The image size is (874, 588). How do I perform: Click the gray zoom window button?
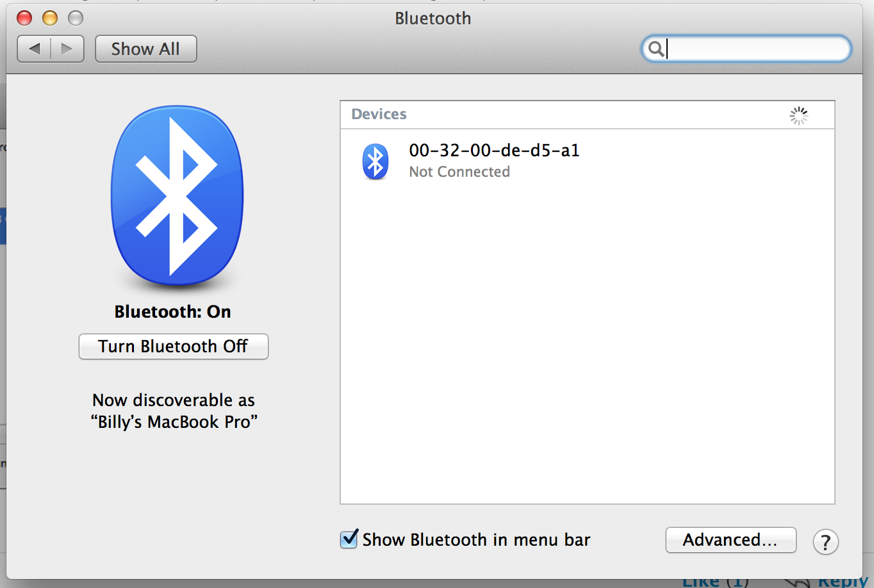click(x=76, y=18)
